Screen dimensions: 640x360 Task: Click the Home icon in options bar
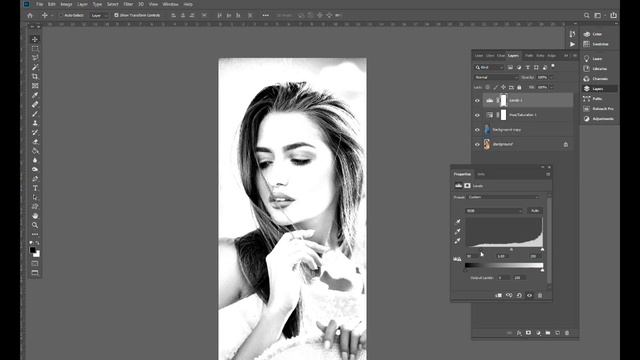[29, 15]
